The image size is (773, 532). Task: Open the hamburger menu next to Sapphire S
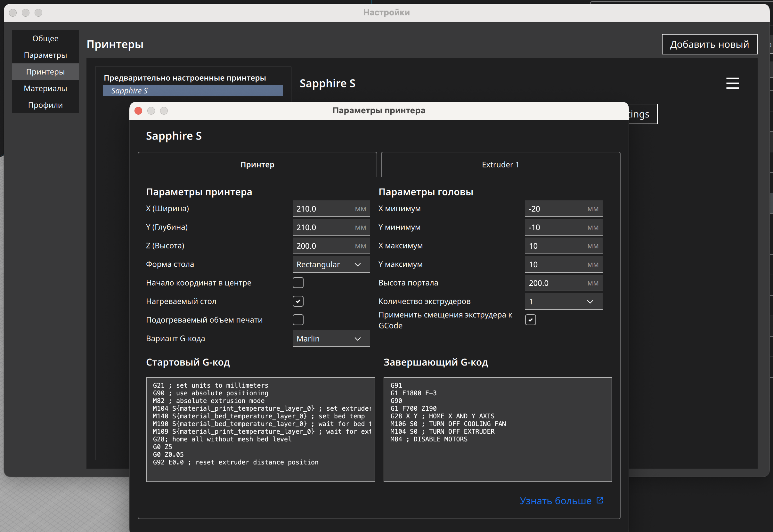pos(732,83)
